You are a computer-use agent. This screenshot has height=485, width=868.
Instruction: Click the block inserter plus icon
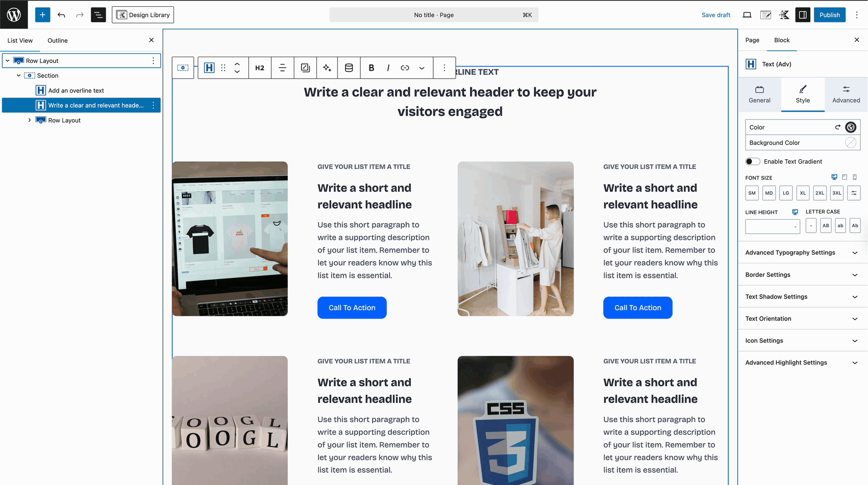pos(42,15)
